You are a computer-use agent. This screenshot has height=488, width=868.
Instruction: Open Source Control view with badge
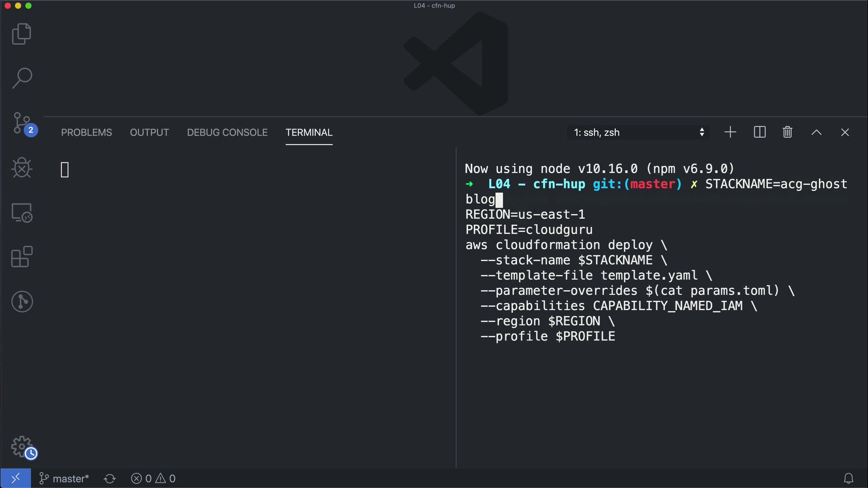22,123
